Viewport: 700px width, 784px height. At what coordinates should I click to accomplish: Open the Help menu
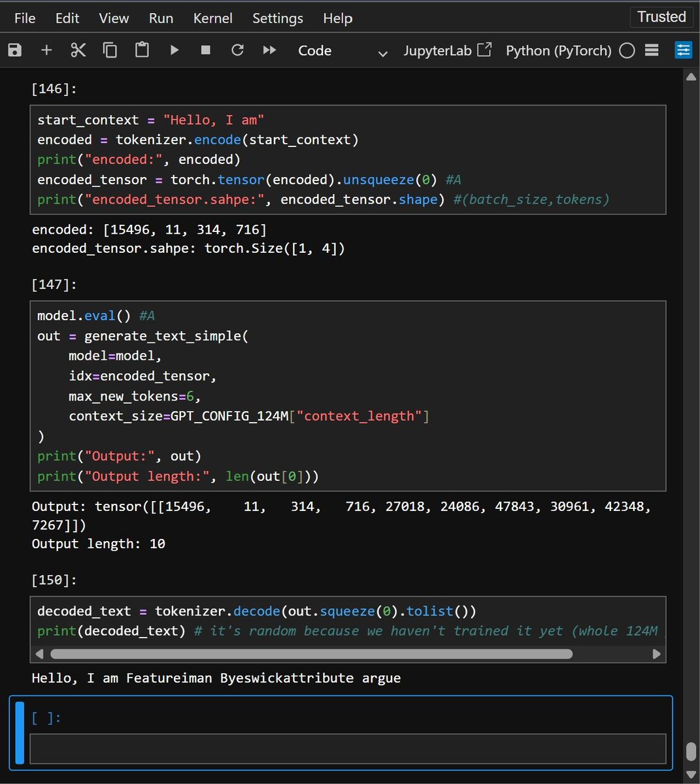click(x=338, y=18)
